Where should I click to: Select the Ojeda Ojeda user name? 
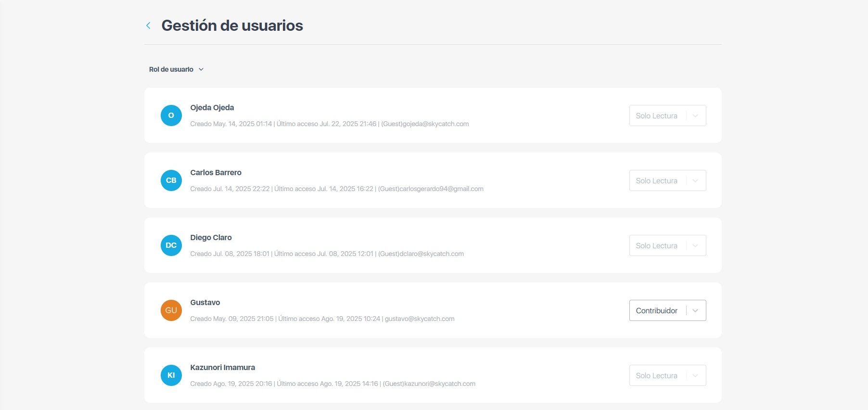[x=212, y=107]
